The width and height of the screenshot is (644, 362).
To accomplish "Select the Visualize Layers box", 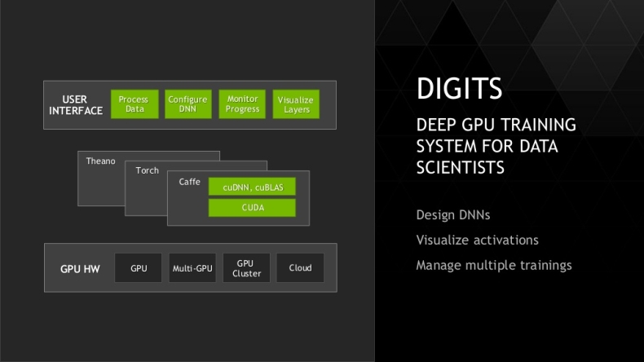I will (296, 104).
